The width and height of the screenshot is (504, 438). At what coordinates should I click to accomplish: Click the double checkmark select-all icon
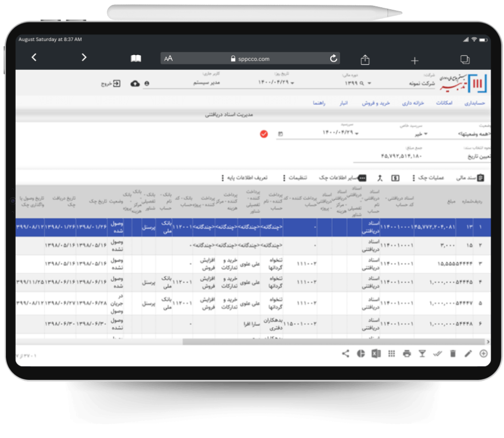tap(437, 353)
